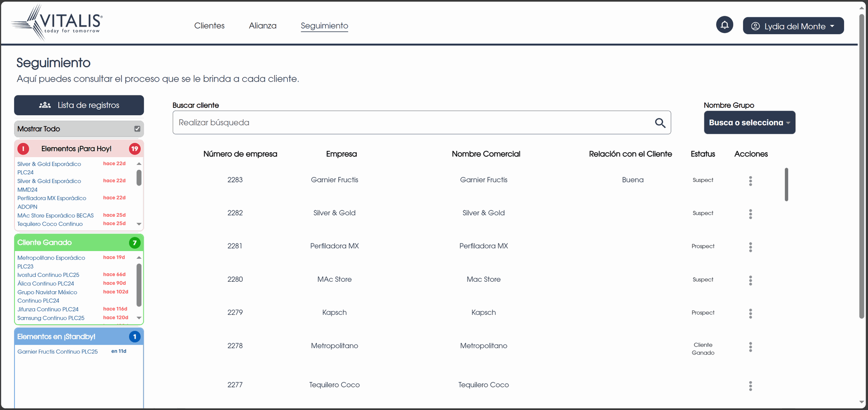This screenshot has height=410, width=868.
Task: Open actions menu for Perfiladora MX row
Action: coord(750,247)
